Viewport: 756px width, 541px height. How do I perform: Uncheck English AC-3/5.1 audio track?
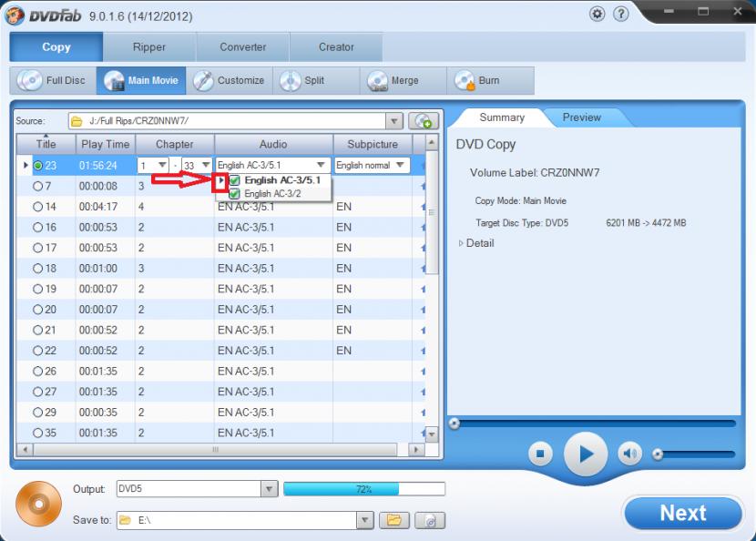click(235, 181)
